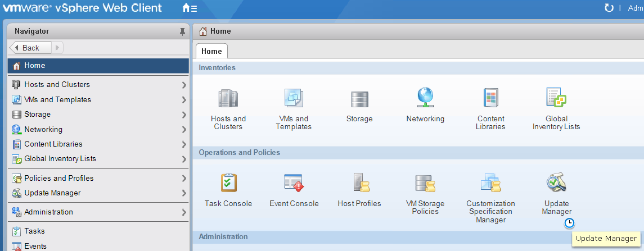Select Home in the Navigator
Image resolution: width=644 pixels, height=251 pixels.
coord(98,66)
